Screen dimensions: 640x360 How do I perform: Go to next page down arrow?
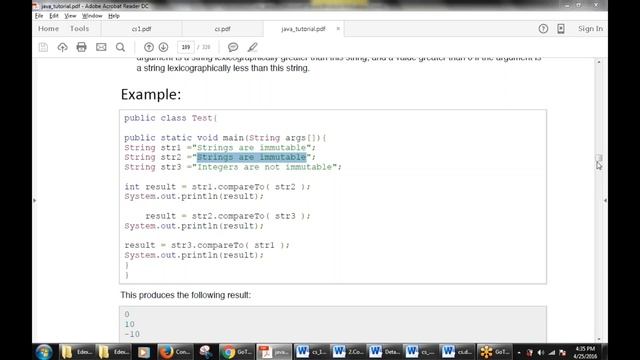pos(163,47)
